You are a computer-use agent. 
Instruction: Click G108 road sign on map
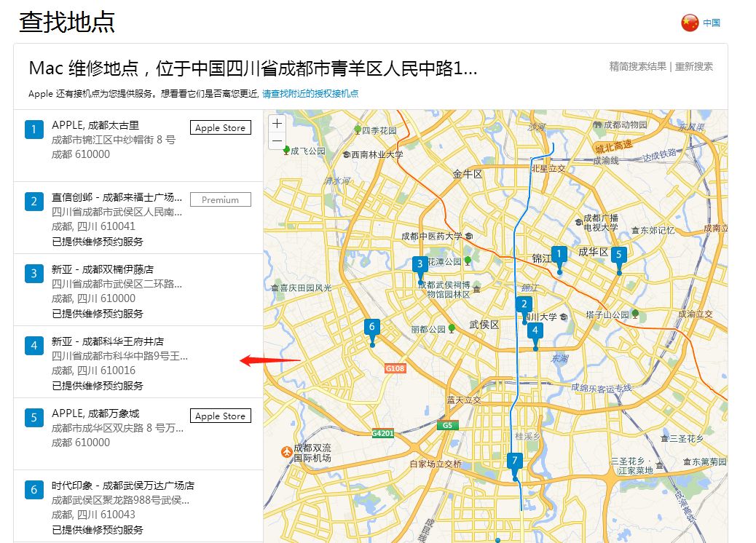[395, 368]
